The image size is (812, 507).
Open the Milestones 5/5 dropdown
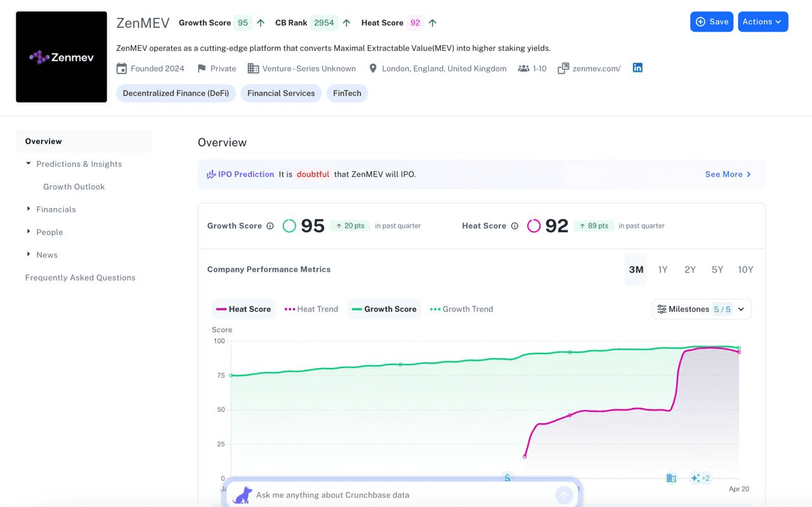coord(702,309)
